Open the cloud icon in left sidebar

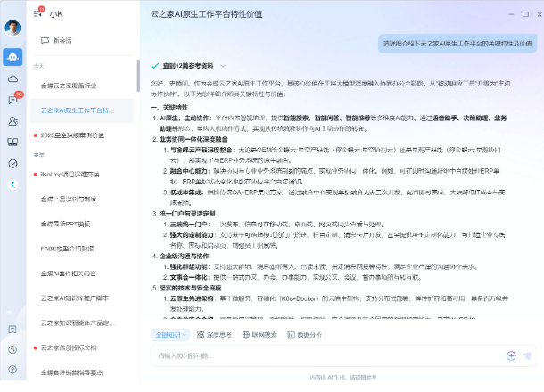(x=12, y=78)
